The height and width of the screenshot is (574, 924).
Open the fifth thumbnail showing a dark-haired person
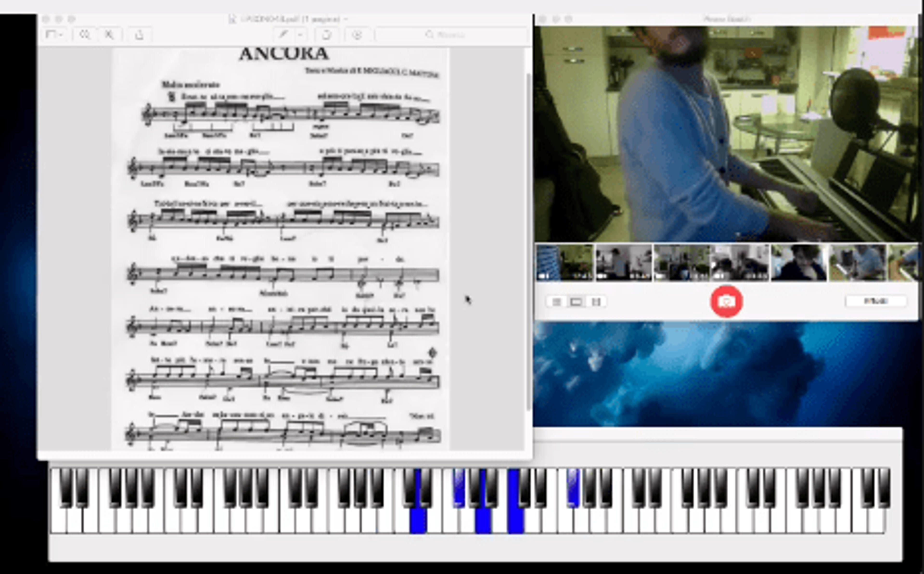(x=799, y=263)
